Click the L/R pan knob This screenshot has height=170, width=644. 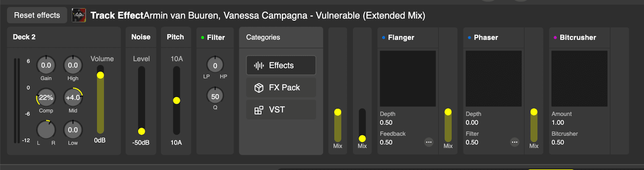coord(46,129)
